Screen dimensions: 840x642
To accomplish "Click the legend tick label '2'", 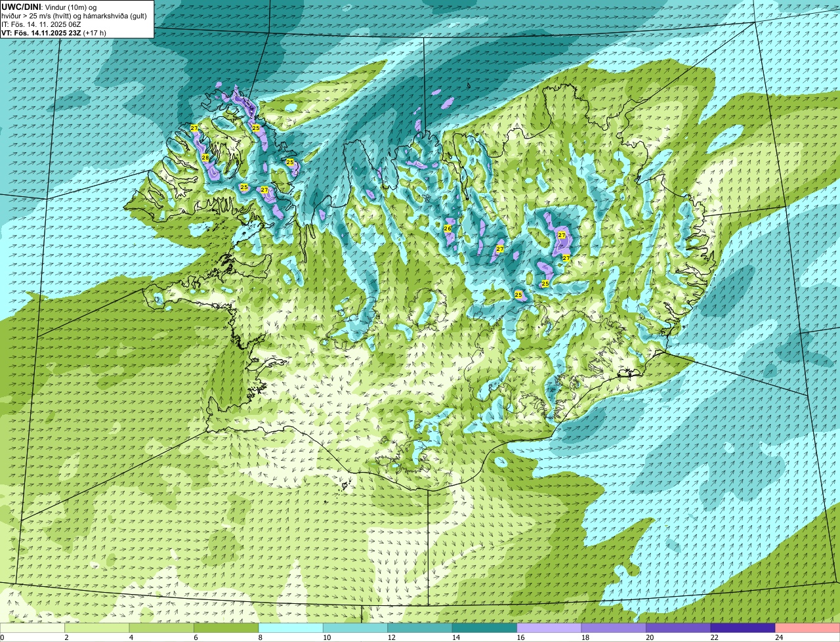I will pos(66,637).
